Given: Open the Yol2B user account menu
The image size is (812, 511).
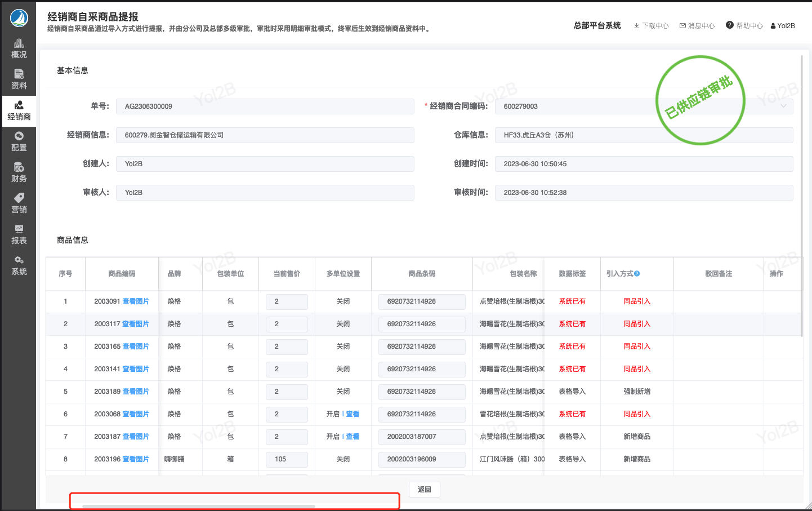Looking at the screenshot, I should click(783, 26).
